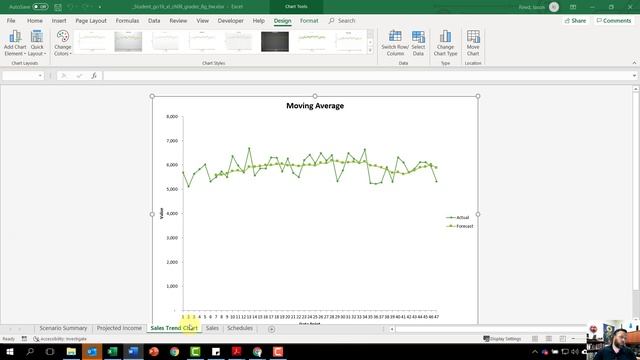
Task: Open the Add Chart Element menu
Action: click(15, 43)
